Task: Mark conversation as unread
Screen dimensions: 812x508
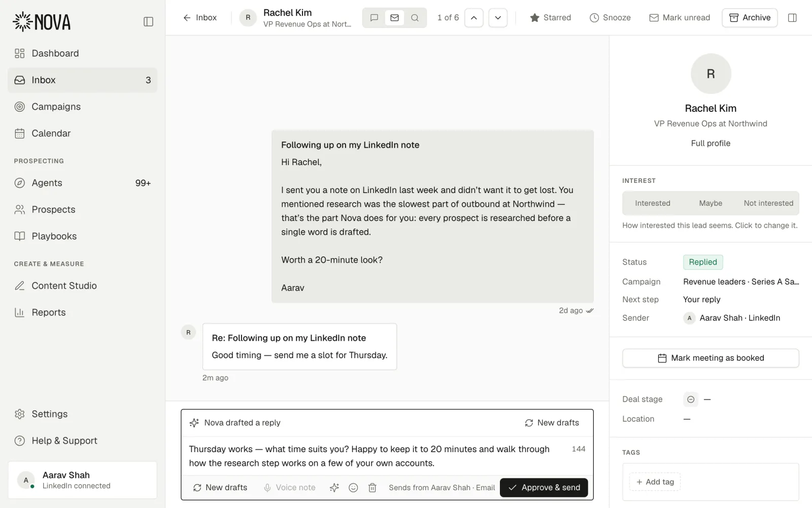Action: [x=680, y=18]
